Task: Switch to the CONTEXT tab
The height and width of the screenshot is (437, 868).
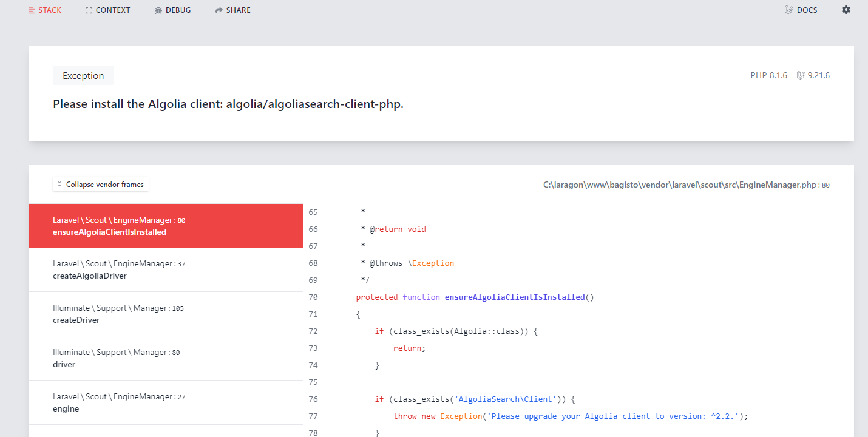Action: pos(107,10)
